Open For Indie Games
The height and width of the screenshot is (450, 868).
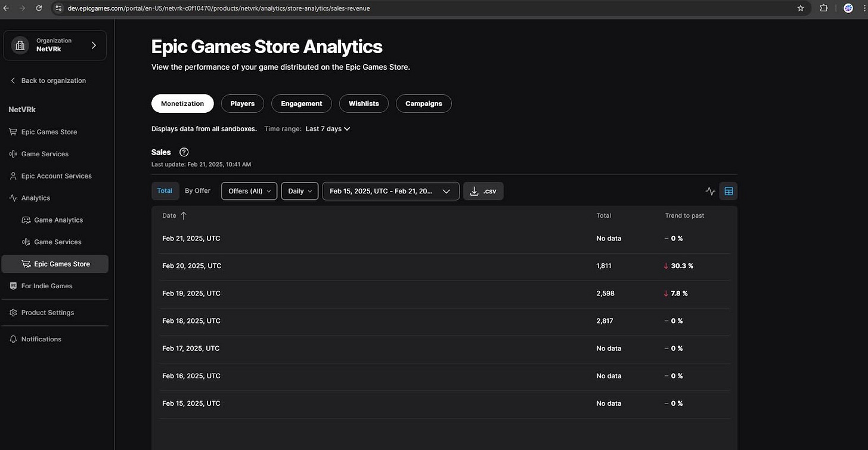[47, 286]
